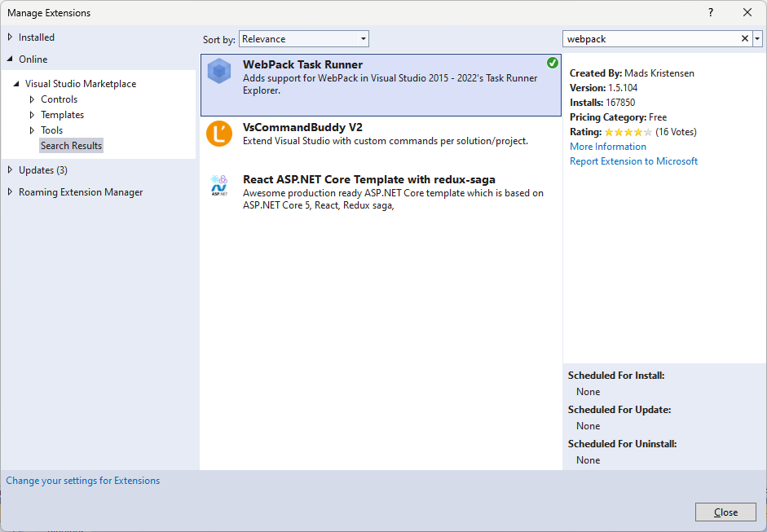The image size is (767, 532).
Task: Select the Online tree item
Action: click(x=33, y=59)
